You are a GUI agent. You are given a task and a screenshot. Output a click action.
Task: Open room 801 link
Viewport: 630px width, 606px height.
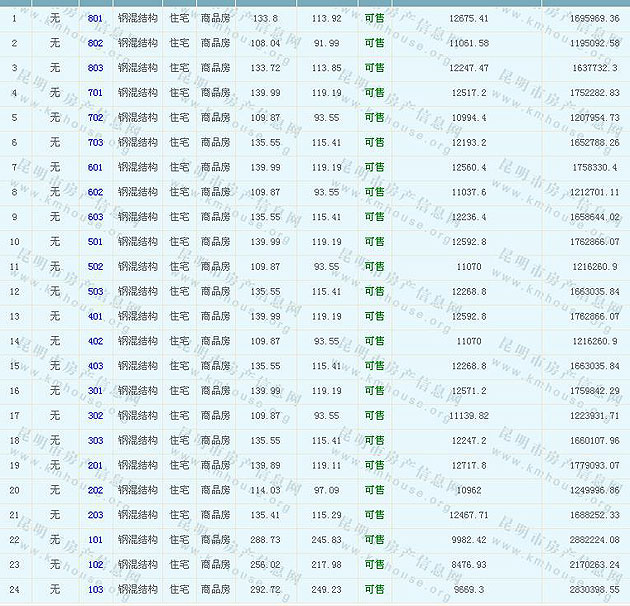[x=95, y=19]
